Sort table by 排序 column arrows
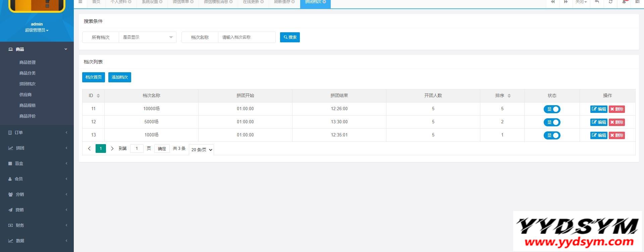The height and width of the screenshot is (252, 644). [509, 96]
